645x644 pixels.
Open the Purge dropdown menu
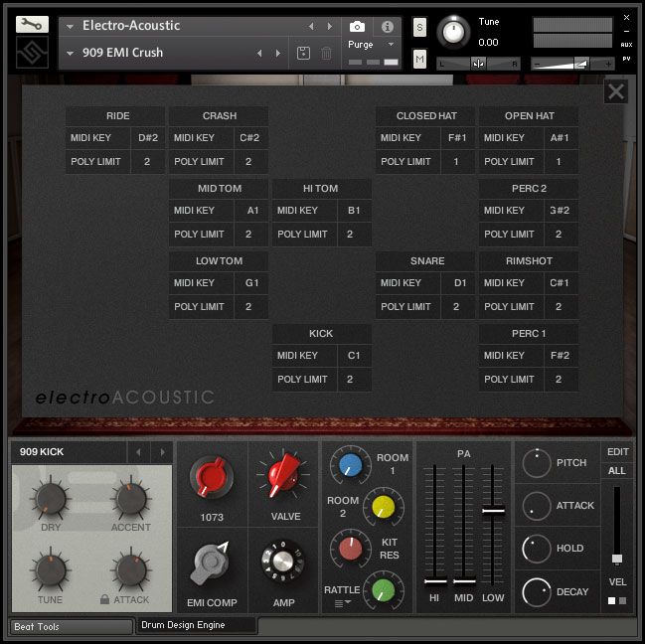tap(372, 45)
